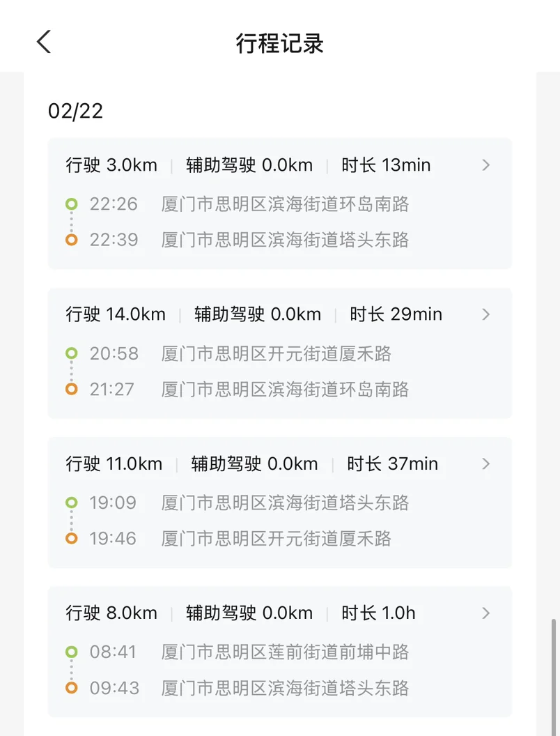Screen dimensions: 560x736
Task: Tap the back arrow icon
Action: pyautogui.click(x=44, y=42)
